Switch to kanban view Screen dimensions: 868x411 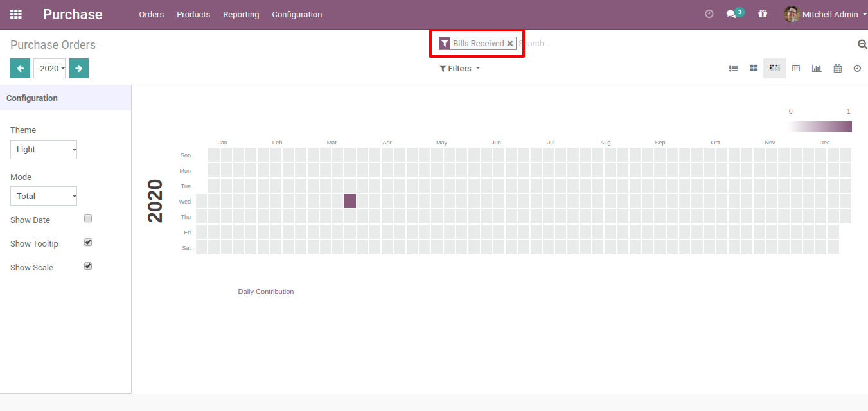(754, 68)
